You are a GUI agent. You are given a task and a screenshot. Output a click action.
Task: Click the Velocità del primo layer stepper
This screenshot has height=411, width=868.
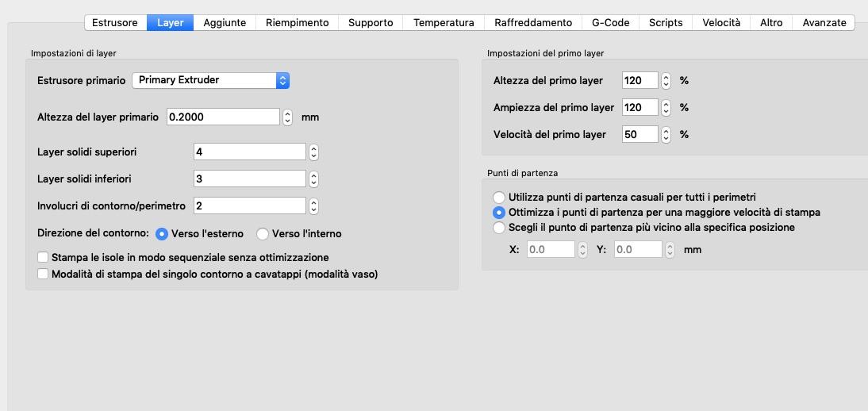[666, 134]
